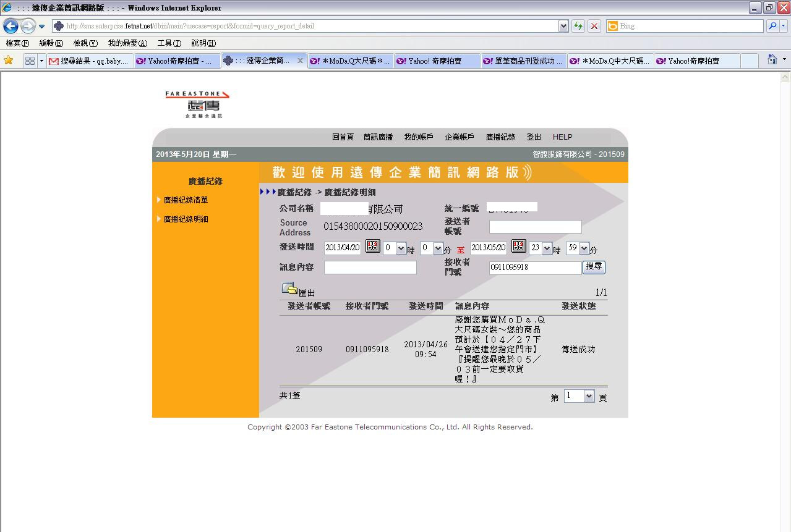Open start date calendar picker icon
The image size is (791, 532).
click(372, 247)
